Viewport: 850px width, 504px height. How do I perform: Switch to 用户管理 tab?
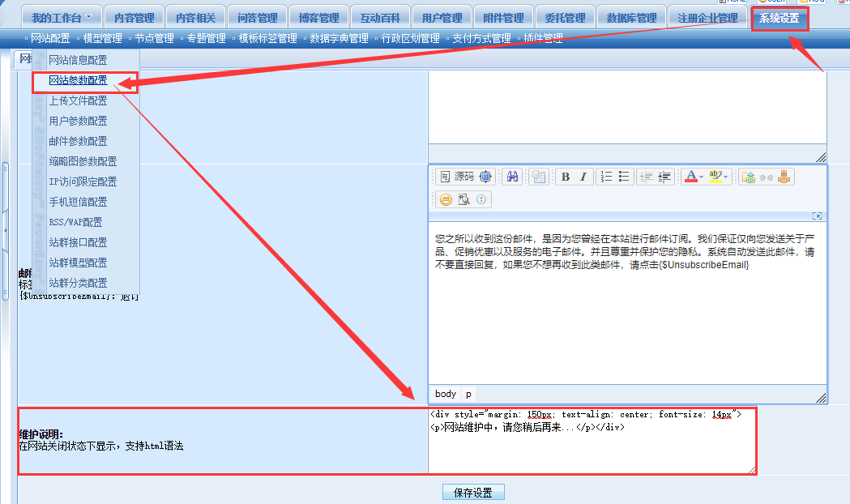[442, 18]
